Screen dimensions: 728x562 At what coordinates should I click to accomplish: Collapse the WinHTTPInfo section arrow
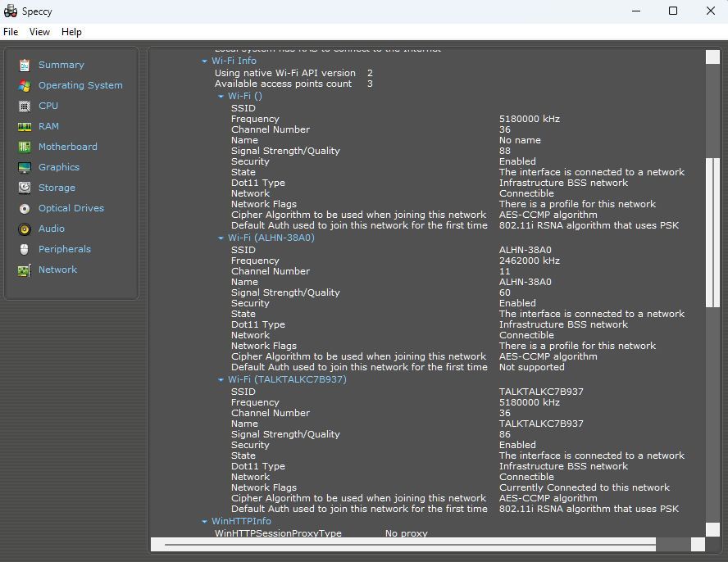point(204,521)
